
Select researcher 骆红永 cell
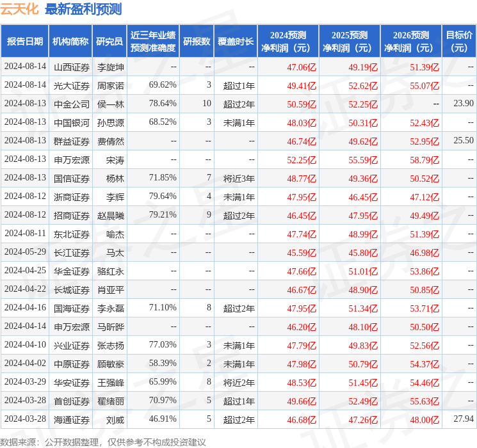111,271
